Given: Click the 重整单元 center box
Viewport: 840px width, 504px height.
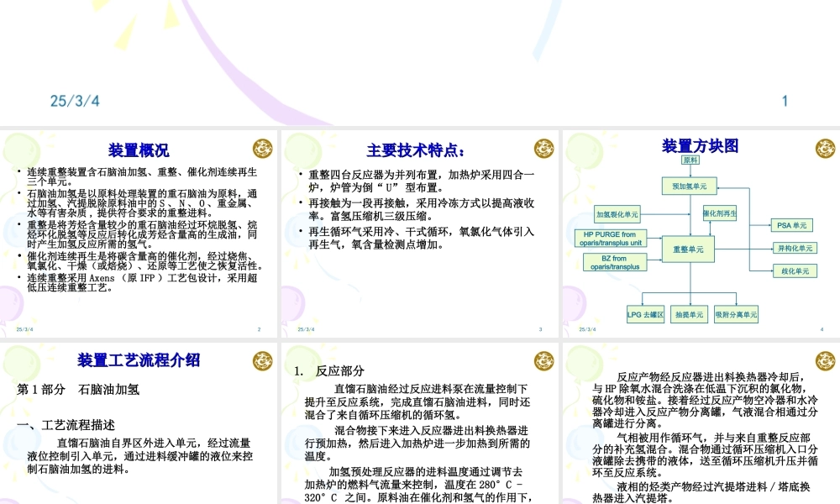Looking at the screenshot, I should tap(689, 249).
